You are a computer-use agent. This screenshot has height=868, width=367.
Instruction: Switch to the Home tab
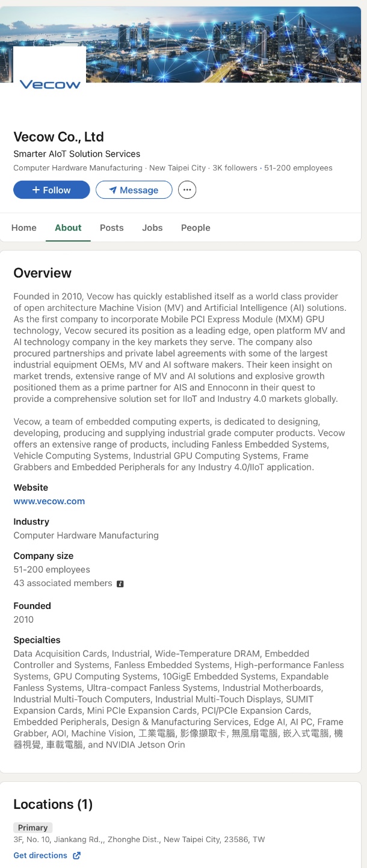24,228
